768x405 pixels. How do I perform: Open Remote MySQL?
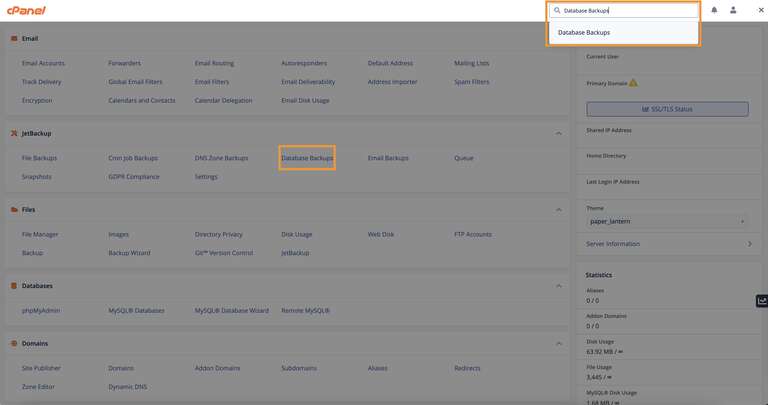point(305,310)
